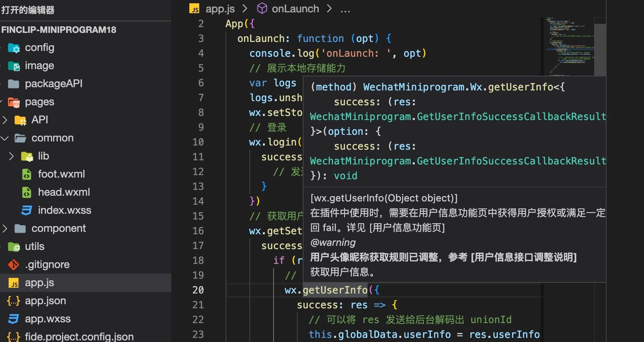Click line number 20 in gutter
Viewport: 644px width, 342px height.
(x=198, y=290)
